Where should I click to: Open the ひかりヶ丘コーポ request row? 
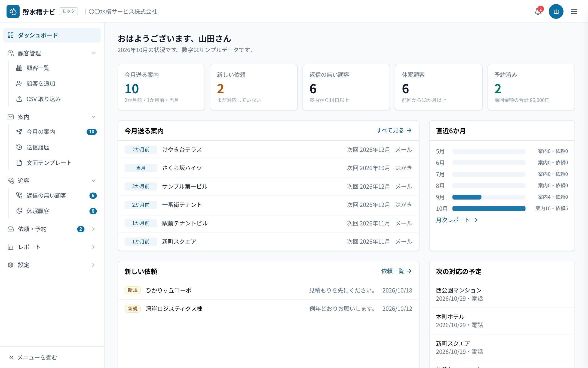(x=268, y=290)
